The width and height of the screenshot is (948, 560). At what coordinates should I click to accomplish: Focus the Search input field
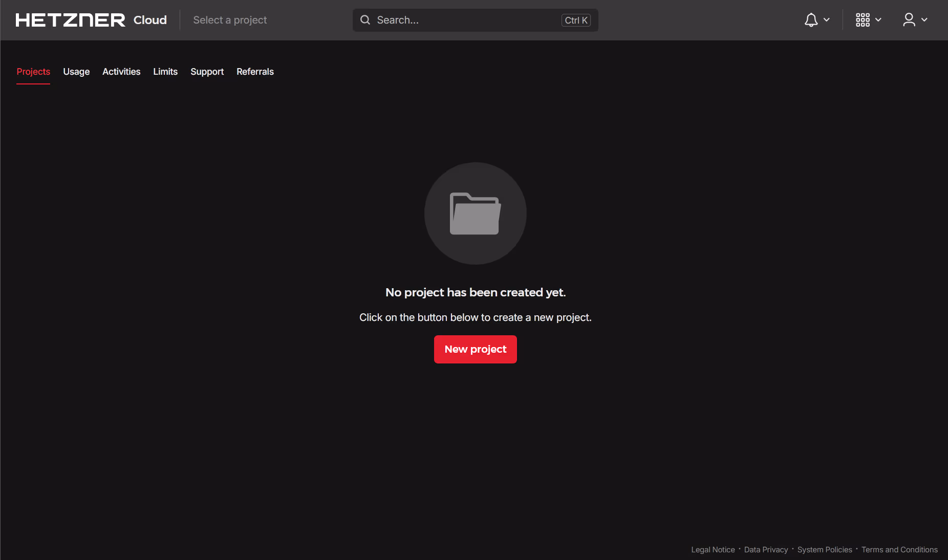pos(466,20)
